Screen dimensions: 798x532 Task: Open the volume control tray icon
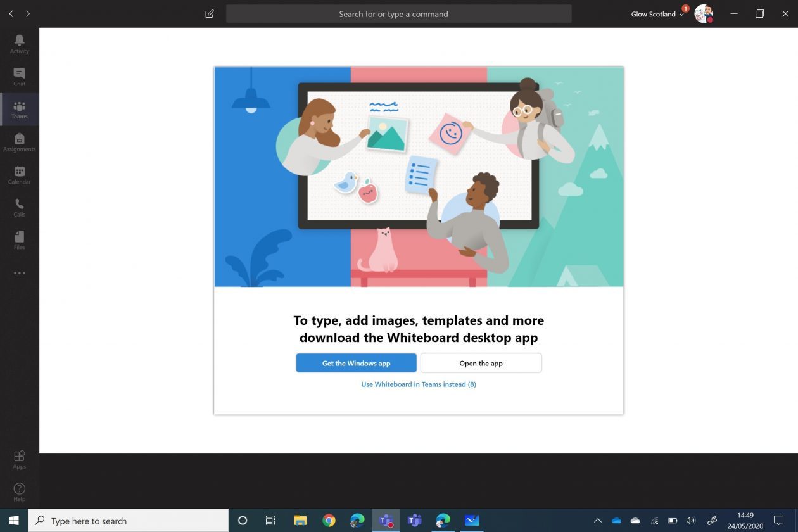(x=691, y=521)
